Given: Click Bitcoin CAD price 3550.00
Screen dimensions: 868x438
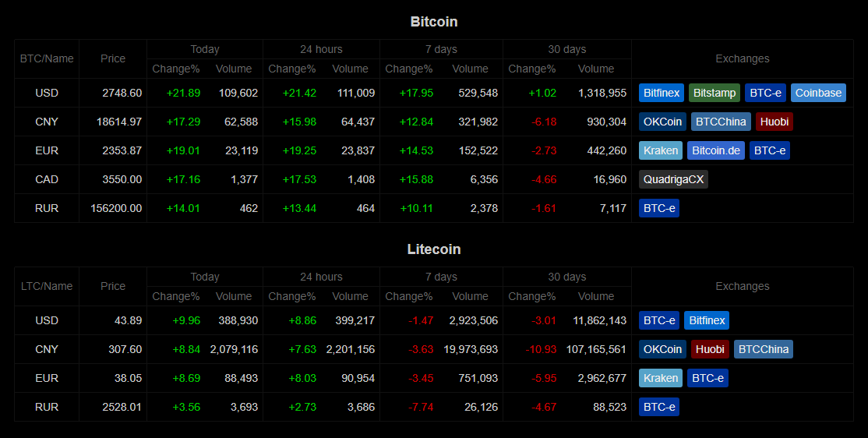Looking at the screenshot, I should click(x=122, y=179).
